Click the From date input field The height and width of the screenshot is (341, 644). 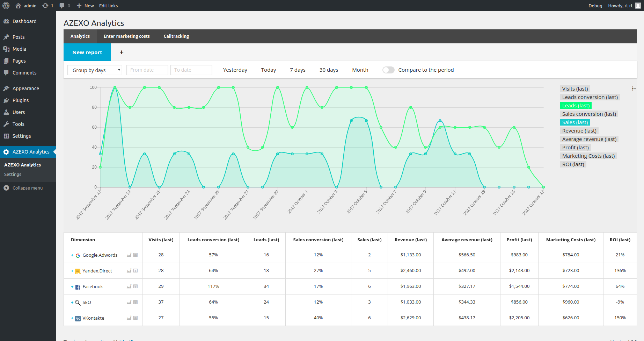point(147,70)
